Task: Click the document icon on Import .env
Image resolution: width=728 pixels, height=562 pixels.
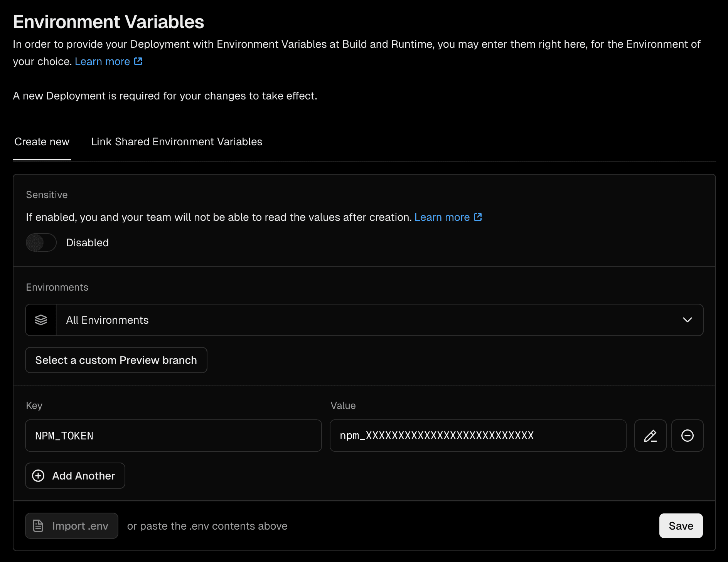Action: [x=38, y=526]
